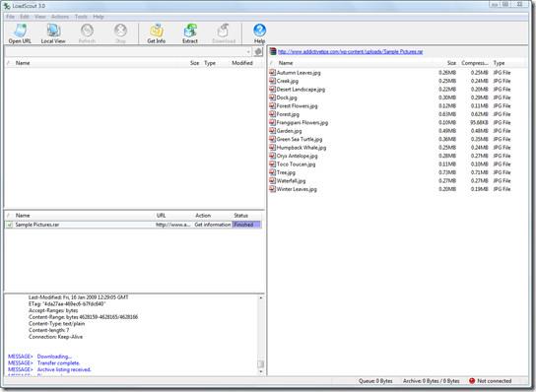536x392 pixels.
Task: Click the log panel scroll down arrow
Action: (x=261, y=371)
